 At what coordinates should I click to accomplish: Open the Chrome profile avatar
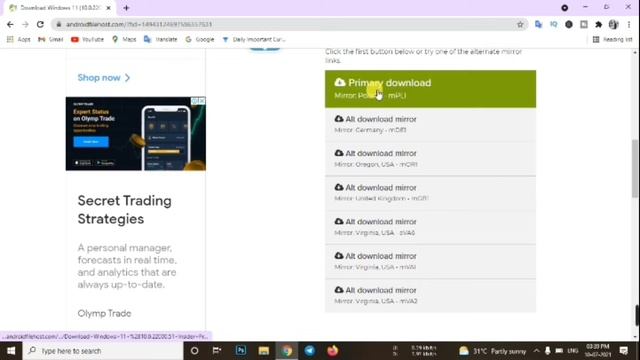point(613,24)
